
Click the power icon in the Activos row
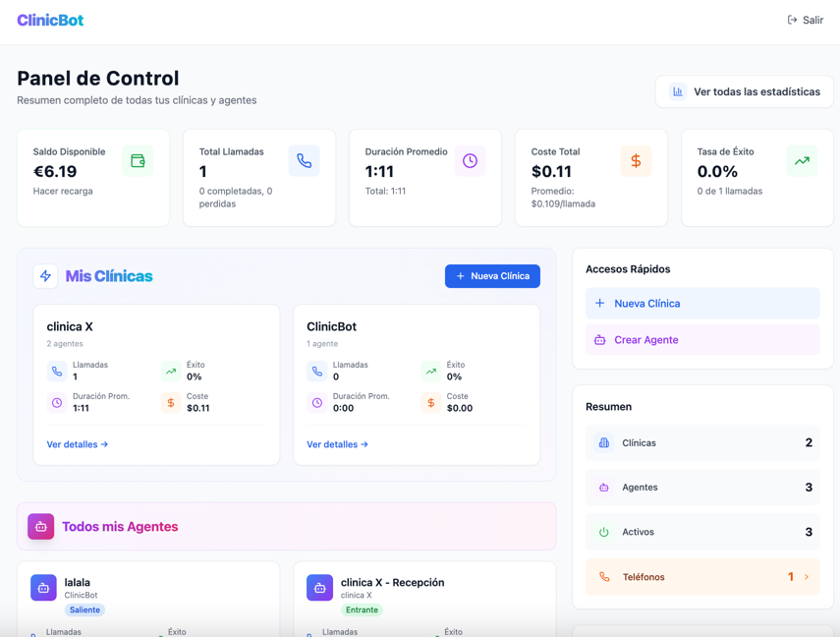604,532
